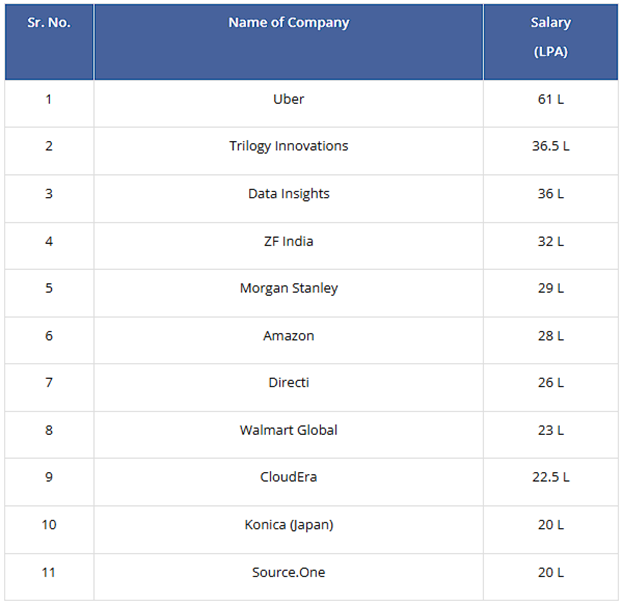
Task: Click serial number 11
Action: (x=49, y=572)
